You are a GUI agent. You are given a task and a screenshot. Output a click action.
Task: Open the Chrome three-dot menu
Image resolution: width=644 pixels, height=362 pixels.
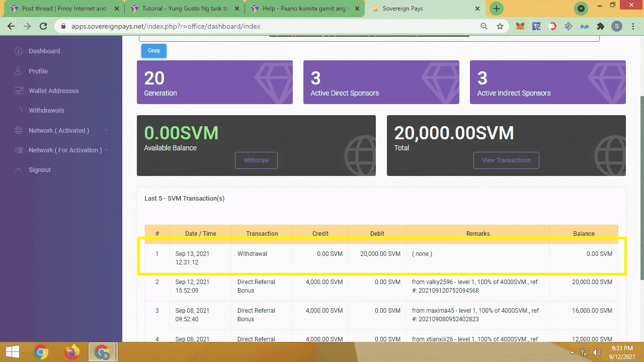[633, 26]
